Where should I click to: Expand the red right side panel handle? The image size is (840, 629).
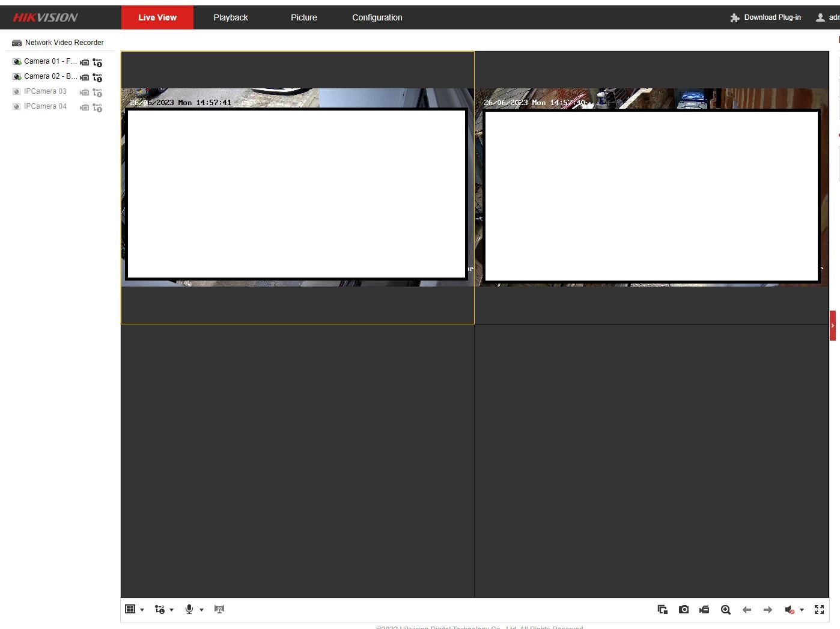point(832,326)
